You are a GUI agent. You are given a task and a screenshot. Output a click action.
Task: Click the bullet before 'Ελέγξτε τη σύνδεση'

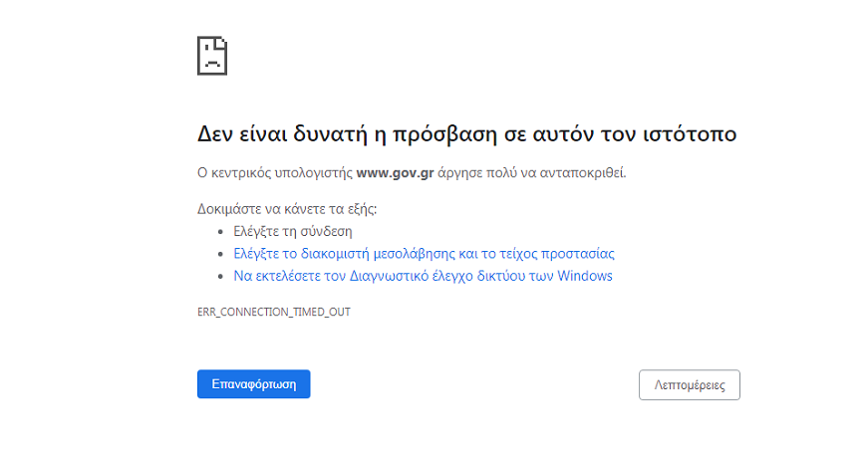(x=221, y=232)
